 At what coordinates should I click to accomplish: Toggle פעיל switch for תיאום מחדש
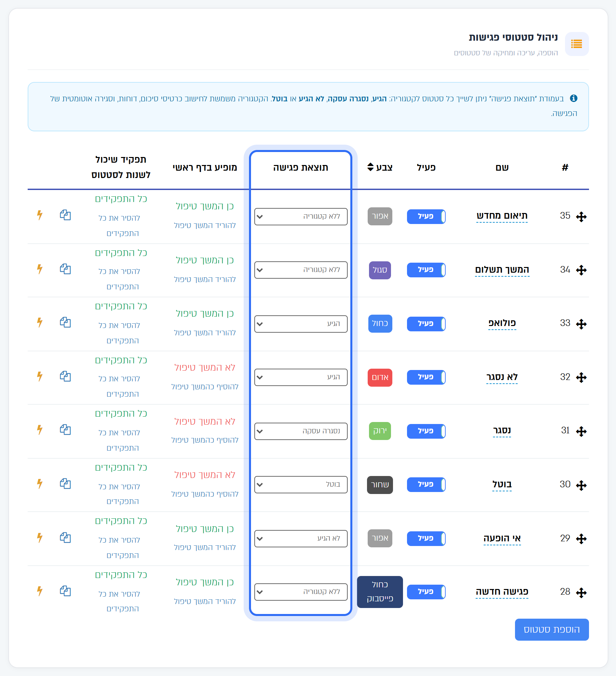(x=426, y=216)
